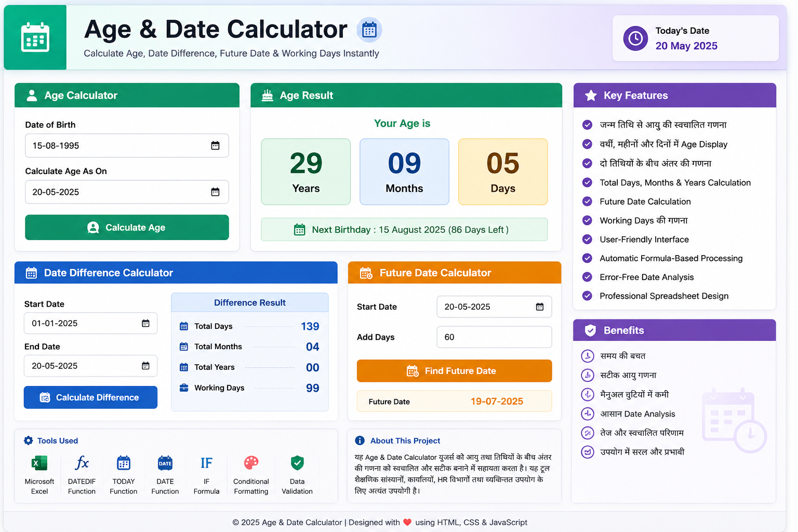Open the End Date calendar picker
This screenshot has width=798, height=532.
pos(145,366)
